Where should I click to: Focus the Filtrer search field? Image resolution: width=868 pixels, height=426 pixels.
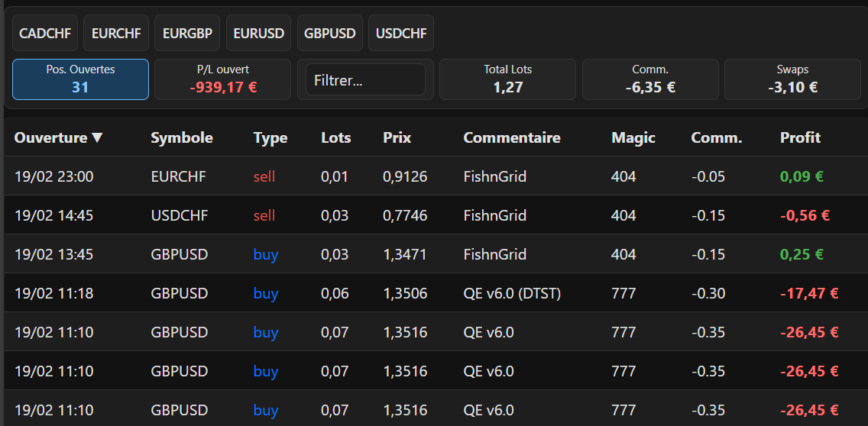point(365,80)
